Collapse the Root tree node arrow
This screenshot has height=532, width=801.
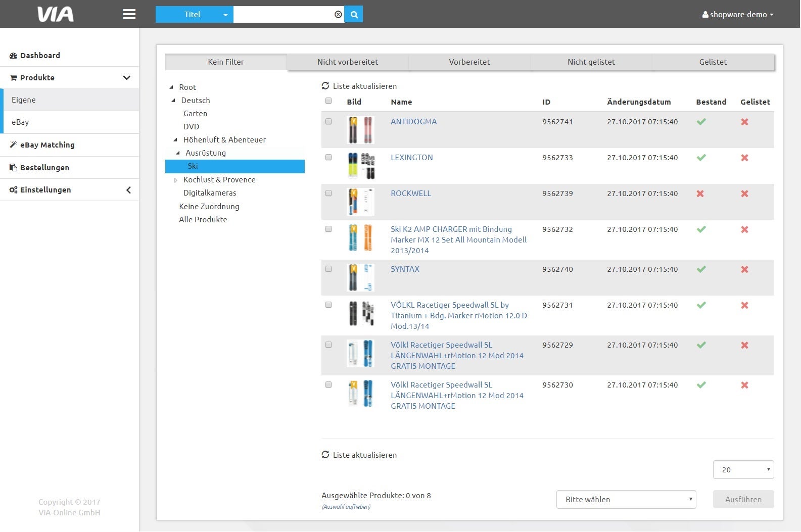171,87
